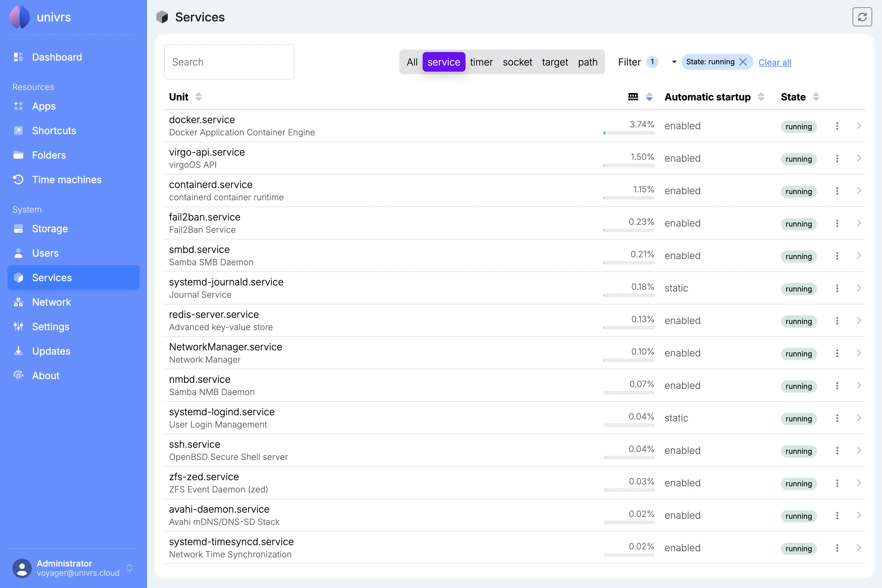This screenshot has height=588, width=882.
Task: Open Folders section
Action: 73,155
